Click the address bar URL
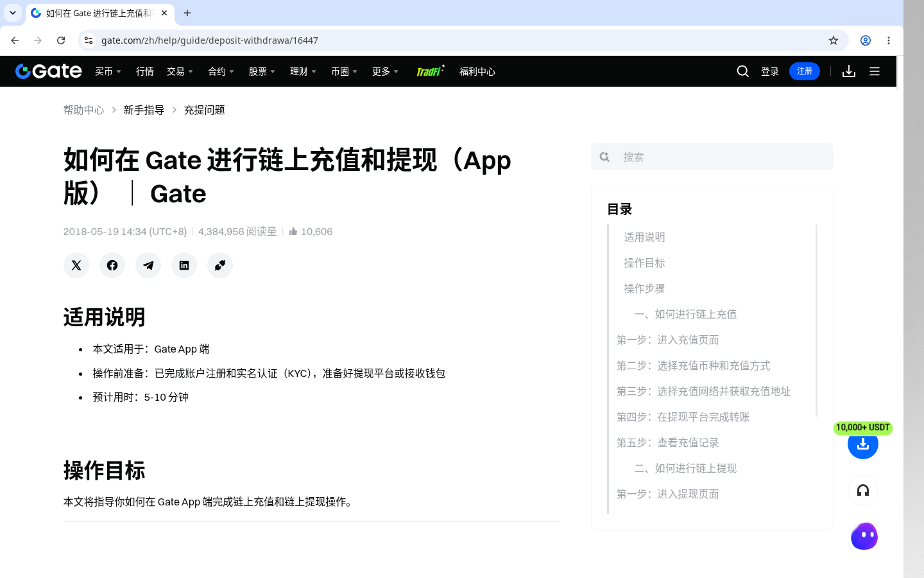Image resolution: width=924 pixels, height=578 pixels. click(210, 40)
